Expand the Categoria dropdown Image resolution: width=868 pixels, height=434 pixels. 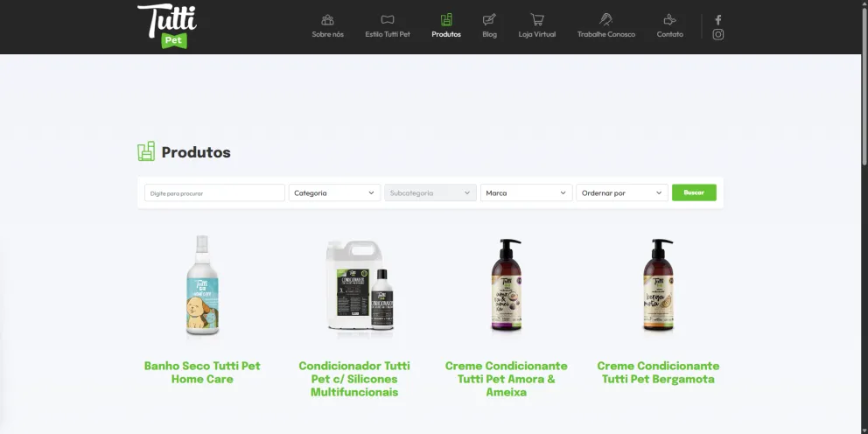[x=334, y=192]
